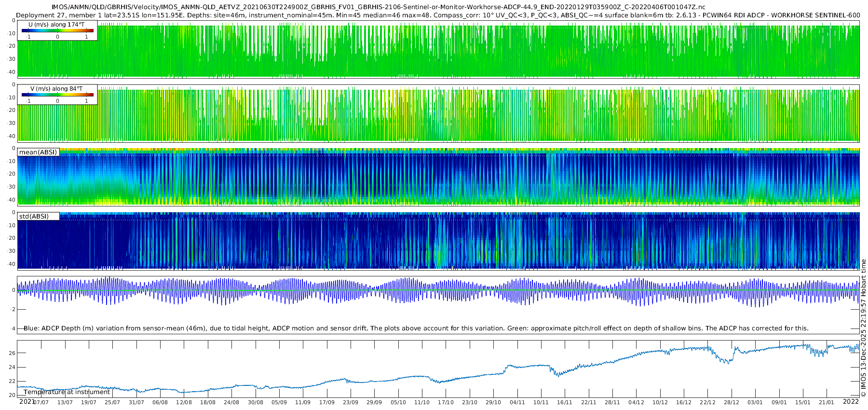Click the IMOS Hobart time copyright stamp
Image resolution: width=868 pixels, height=410 pixels.
click(863, 328)
